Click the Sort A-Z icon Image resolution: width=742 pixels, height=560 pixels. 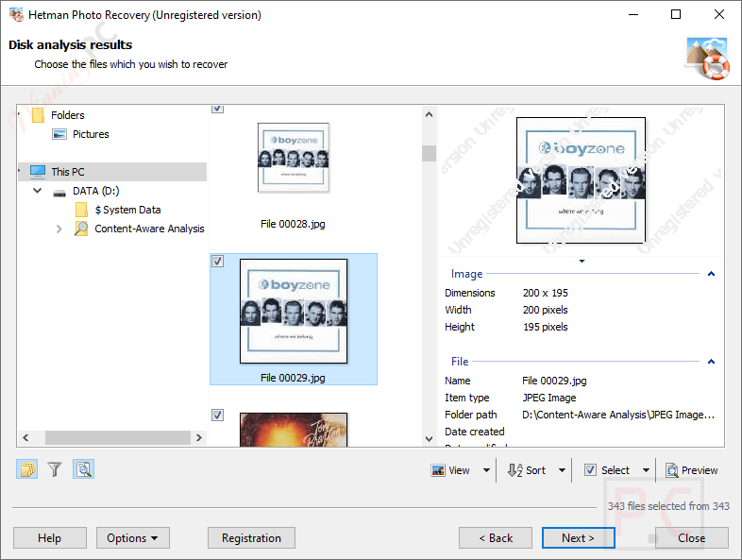(514, 470)
